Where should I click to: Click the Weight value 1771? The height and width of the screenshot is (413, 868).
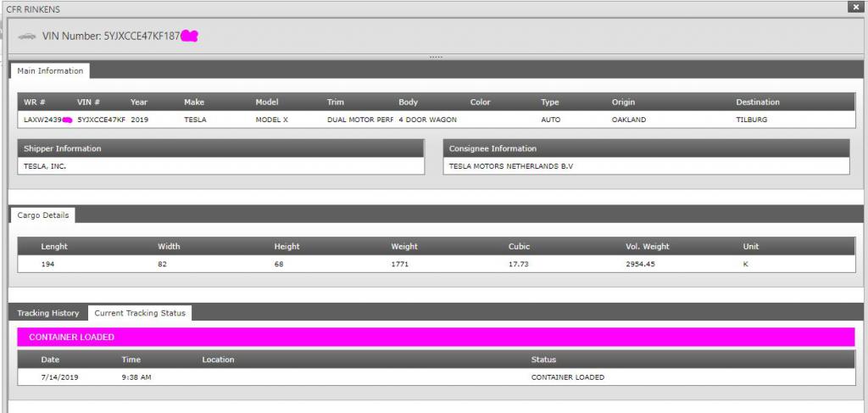pos(400,264)
